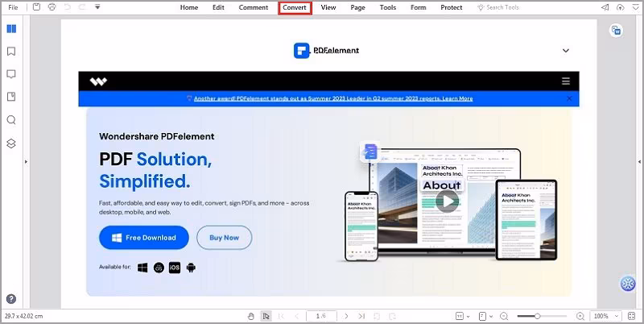644x324 pixels.
Task: Click the zoom slider handle
Action: tap(537, 316)
